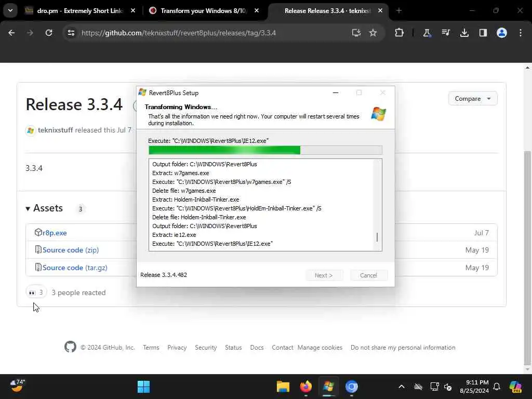Click the log line 'Extract: ie12.exe'

(174, 235)
